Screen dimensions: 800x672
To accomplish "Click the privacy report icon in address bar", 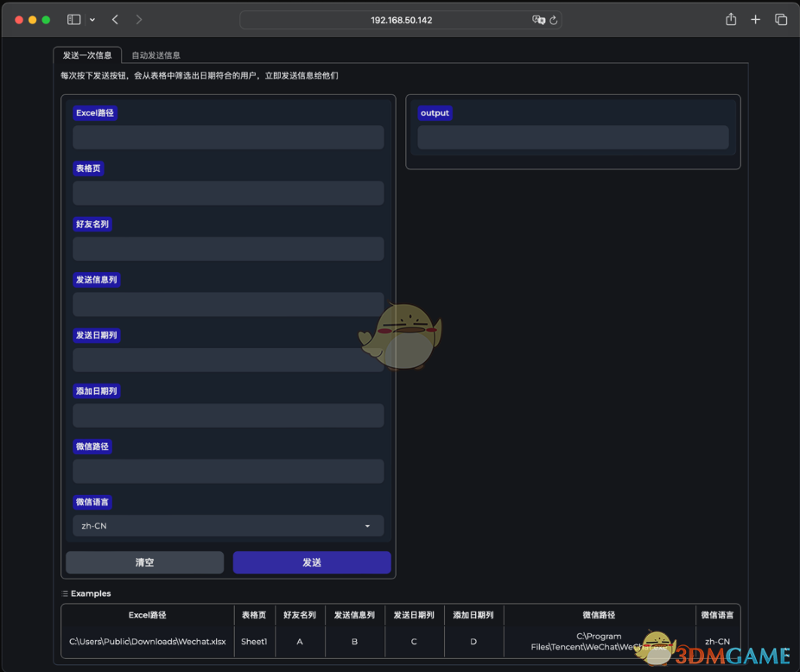I will pyautogui.click(x=539, y=19).
